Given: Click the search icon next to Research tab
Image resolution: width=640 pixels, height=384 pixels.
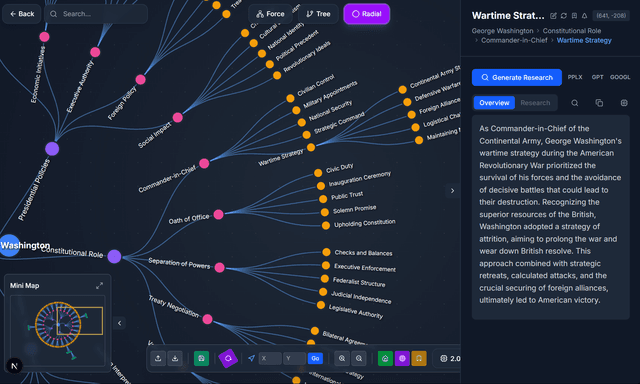Looking at the screenshot, I should pyautogui.click(x=575, y=103).
